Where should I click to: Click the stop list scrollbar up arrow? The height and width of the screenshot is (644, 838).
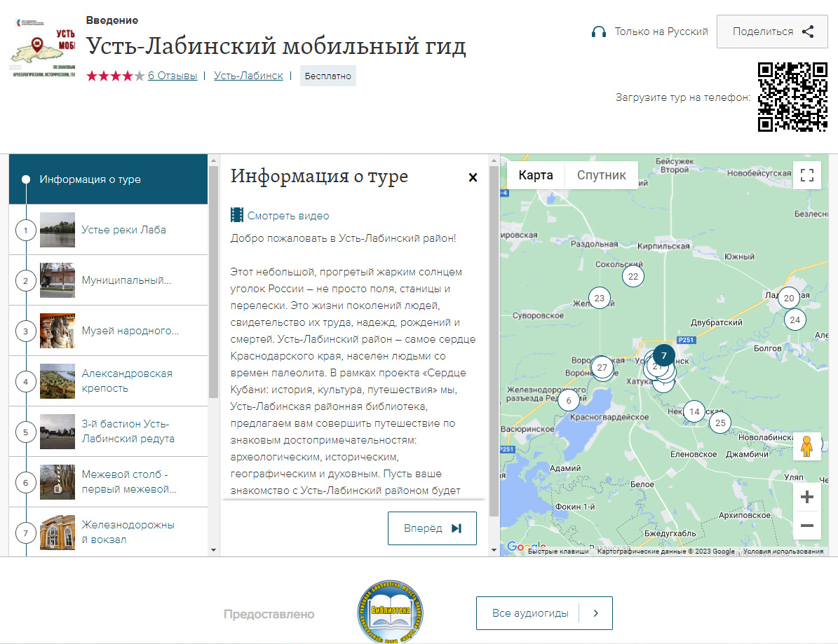coord(213,160)
